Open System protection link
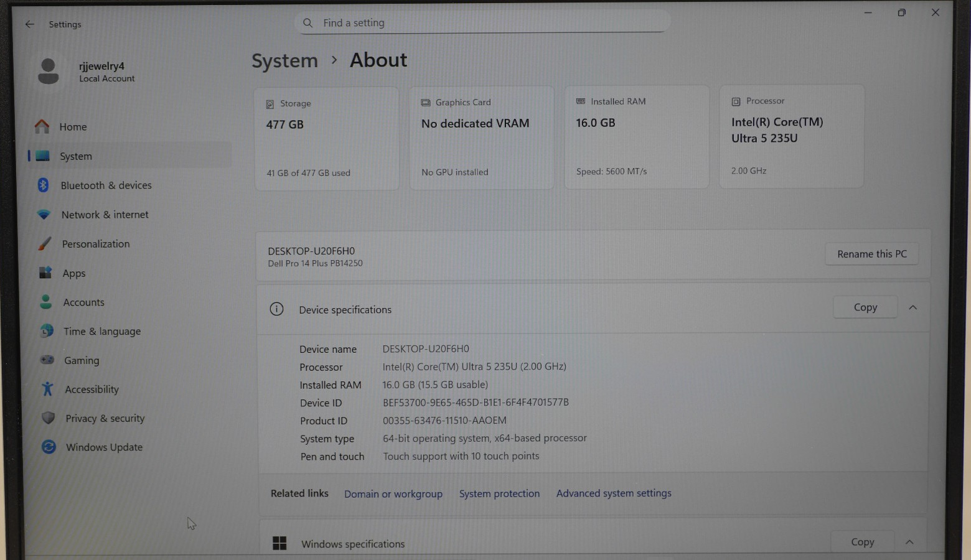 point(499,493)
